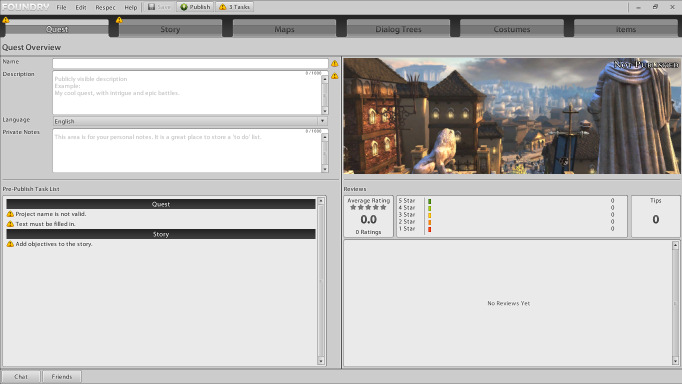Viewport: 682px width, 384px height.
Task: Switch to the Dialog Trees tab
Action: (398, 29)
